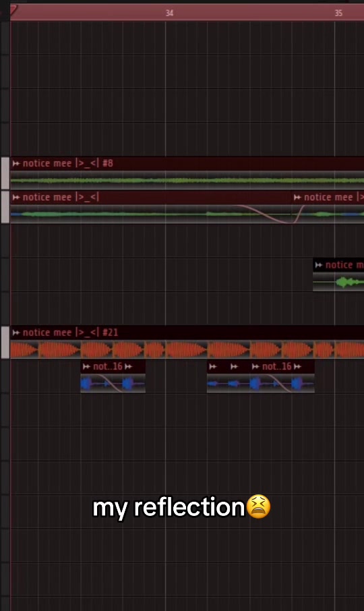Click the second unlabeled arrow icon in the second blue clip group

click(234, 367)
